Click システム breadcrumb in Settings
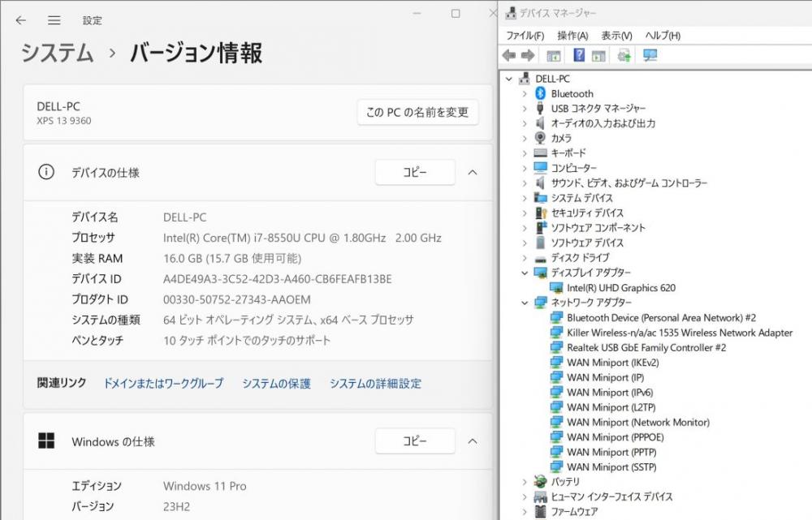This screenshot has height=520, width=812. [58, 53]
